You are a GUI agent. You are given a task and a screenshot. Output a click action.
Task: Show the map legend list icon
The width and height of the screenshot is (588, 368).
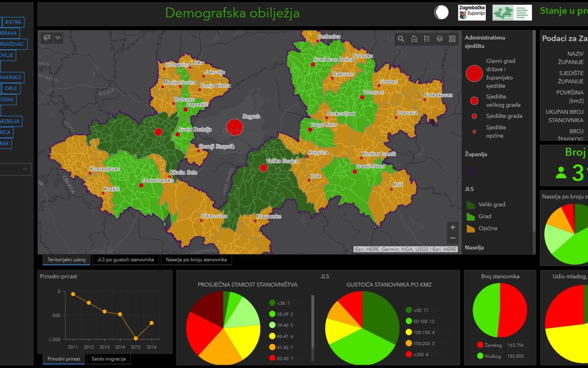pyautogui.click(x=427, y=39)
